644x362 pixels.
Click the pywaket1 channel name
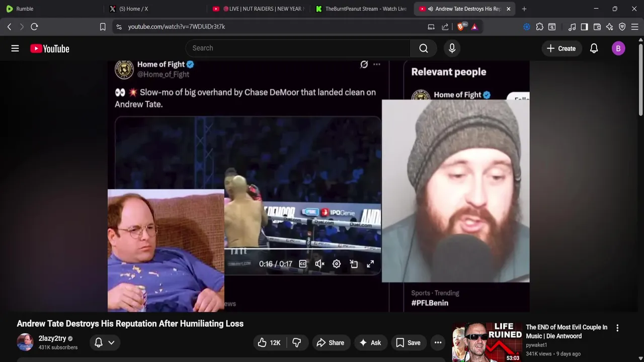click(x=536, y=345)
